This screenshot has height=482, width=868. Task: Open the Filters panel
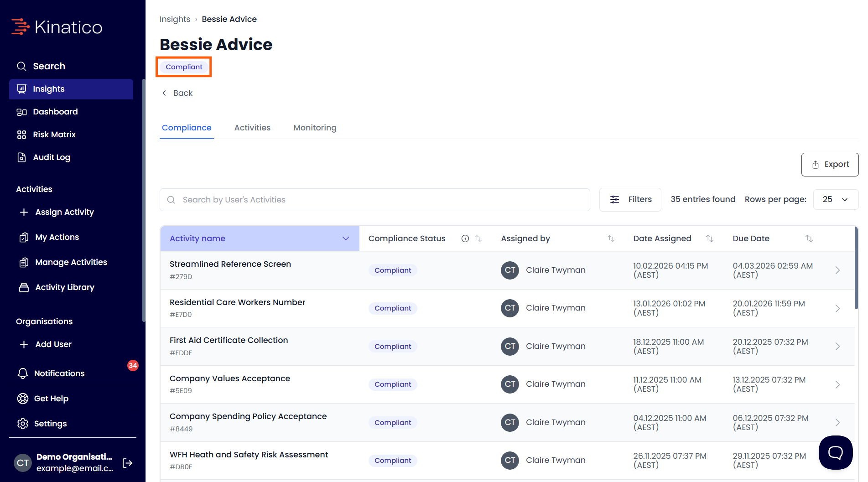point(630,200)
